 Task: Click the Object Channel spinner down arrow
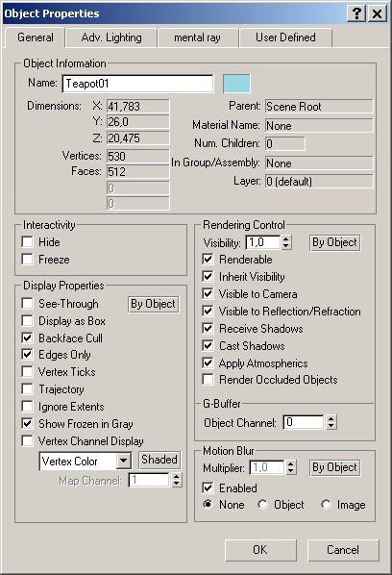(x=331, y=426)
